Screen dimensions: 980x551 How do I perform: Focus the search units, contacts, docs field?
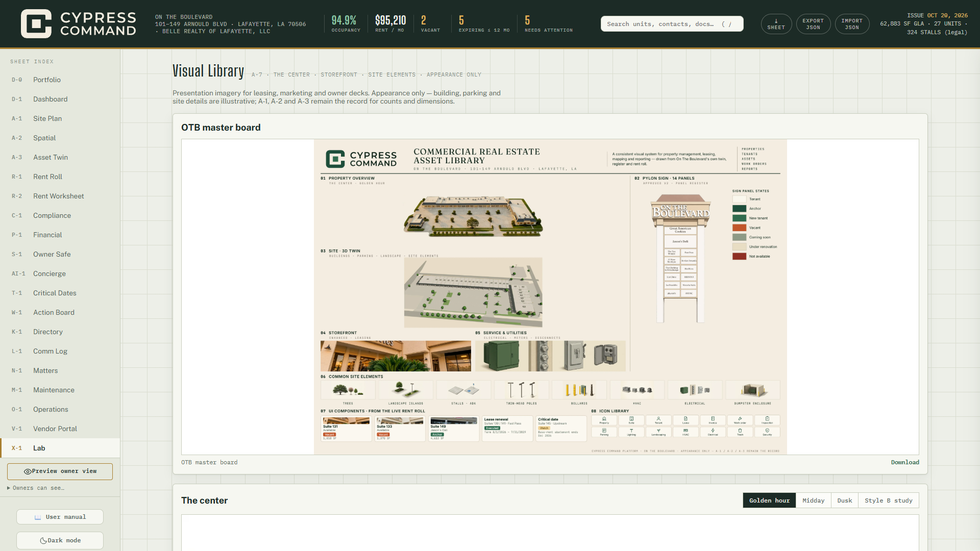point(672,24)
